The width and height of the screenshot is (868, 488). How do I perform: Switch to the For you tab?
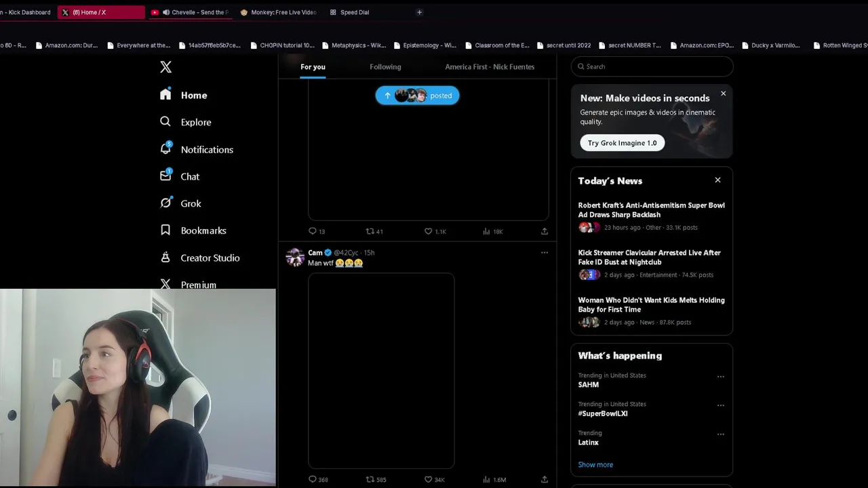(313, 66)
